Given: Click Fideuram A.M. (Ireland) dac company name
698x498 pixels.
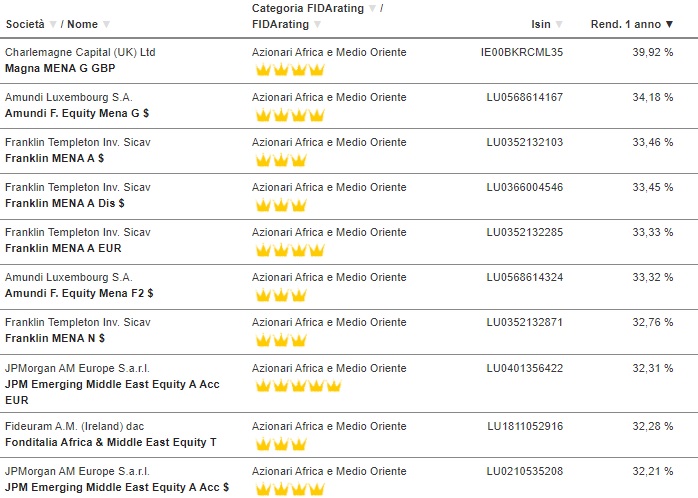Looking at the screenshot, I should 74,426.
